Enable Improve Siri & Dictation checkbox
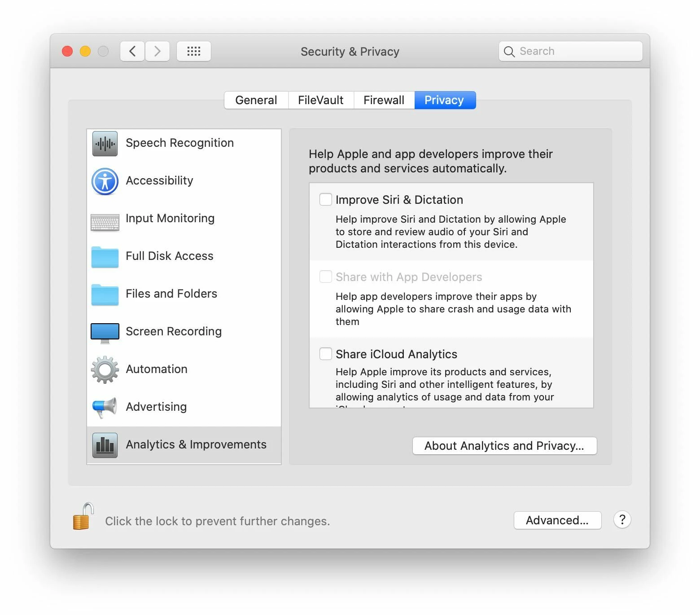 pyautogui.click(x=326, y=199)
